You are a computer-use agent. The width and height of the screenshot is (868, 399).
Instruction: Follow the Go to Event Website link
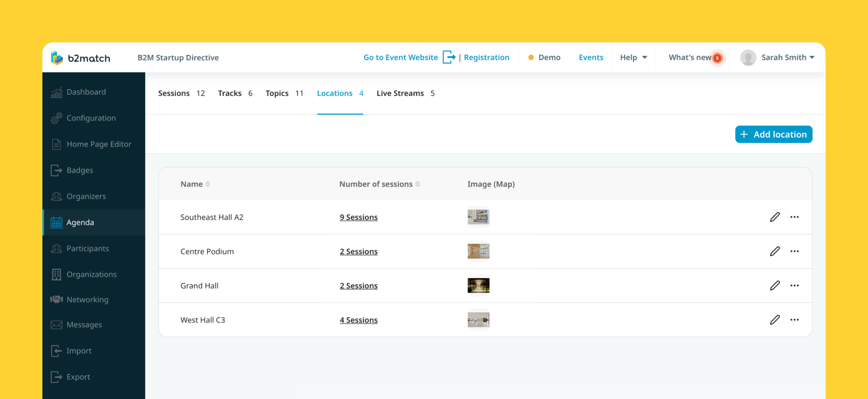coord(401,57)
